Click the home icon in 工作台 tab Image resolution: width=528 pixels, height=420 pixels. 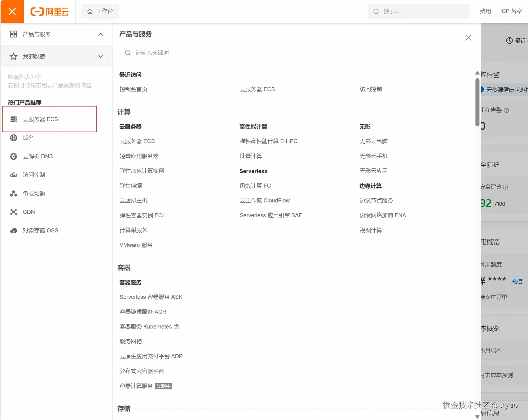[x=90, y=11]
